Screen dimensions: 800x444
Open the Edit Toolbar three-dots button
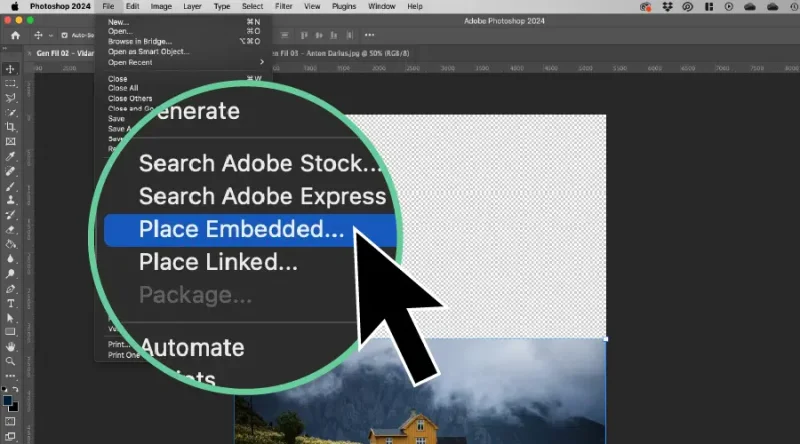pyautogui.click(x=10, y=376)
